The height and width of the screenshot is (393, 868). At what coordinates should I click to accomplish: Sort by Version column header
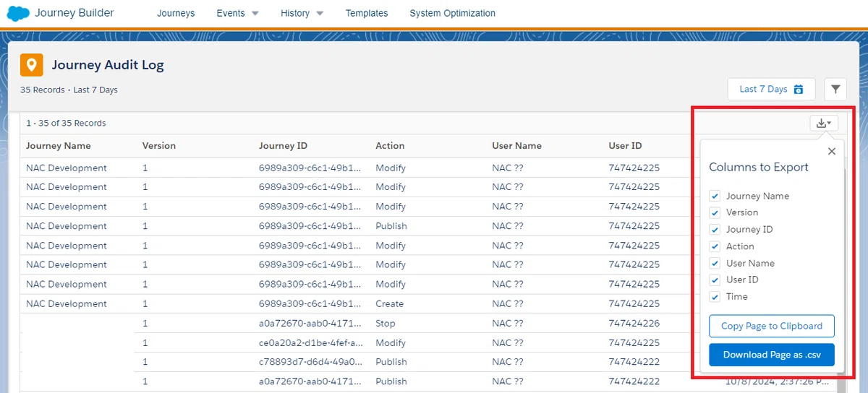click(159, 145)
